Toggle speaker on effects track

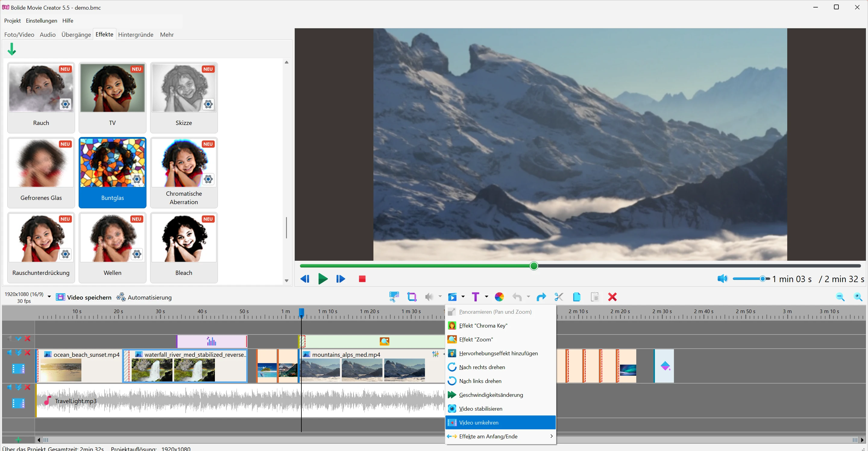click(x=9, y=338)
